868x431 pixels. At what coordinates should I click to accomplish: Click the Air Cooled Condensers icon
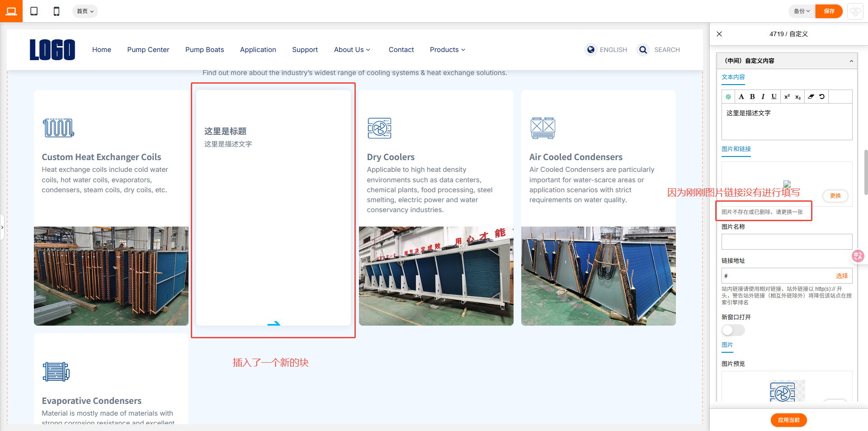pos(542,128)
